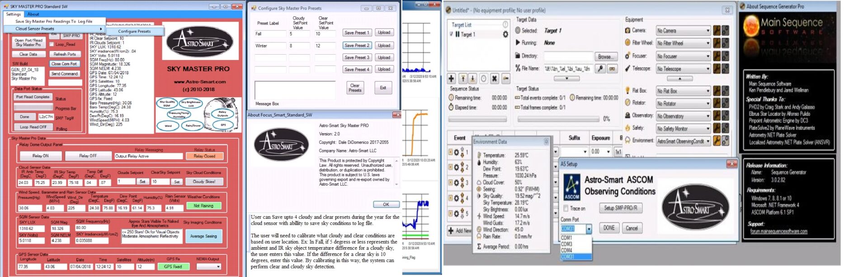The height and width of the screenshot is (277, 868).
Task: Click the Target Status progress bar
Action: (558, 119)
